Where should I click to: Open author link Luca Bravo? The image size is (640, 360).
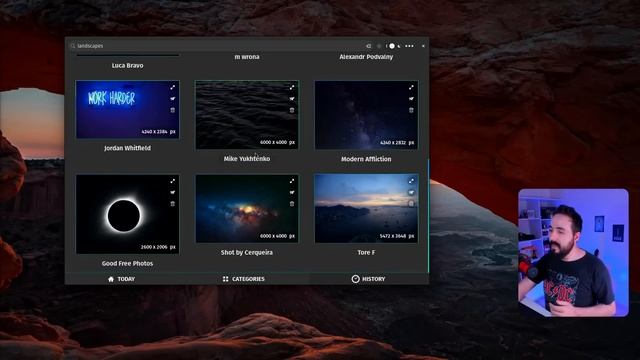[127, 65]
